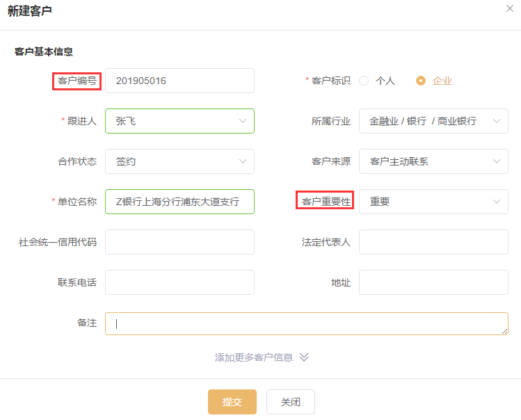
Task: Focus the 联系电话 input field
Action: pos(179,282)
